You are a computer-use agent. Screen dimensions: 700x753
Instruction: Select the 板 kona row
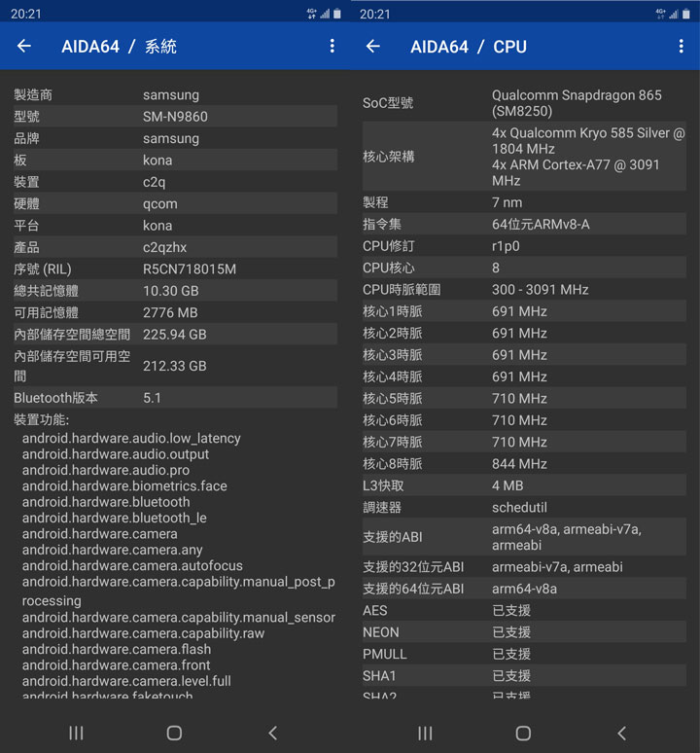point(175,160)
